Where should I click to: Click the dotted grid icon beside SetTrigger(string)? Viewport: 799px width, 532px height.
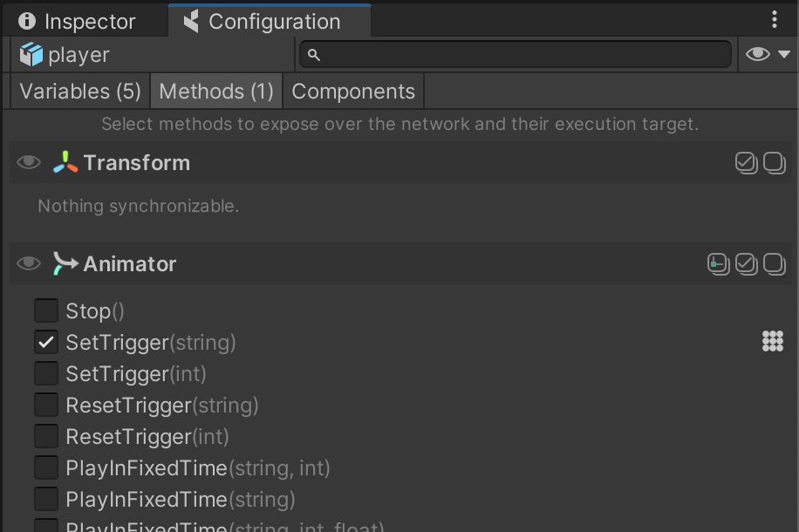tap(773, 342)
